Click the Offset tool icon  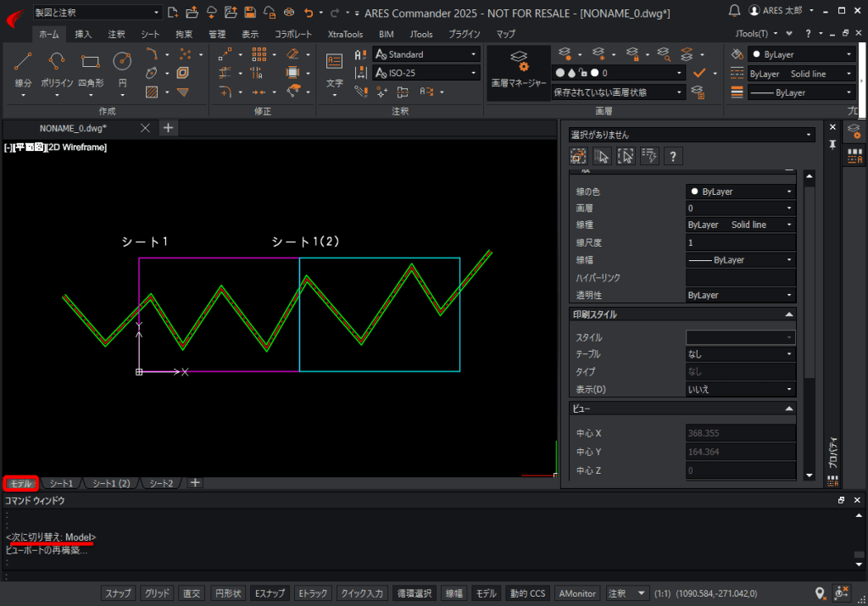coord(183,73)
